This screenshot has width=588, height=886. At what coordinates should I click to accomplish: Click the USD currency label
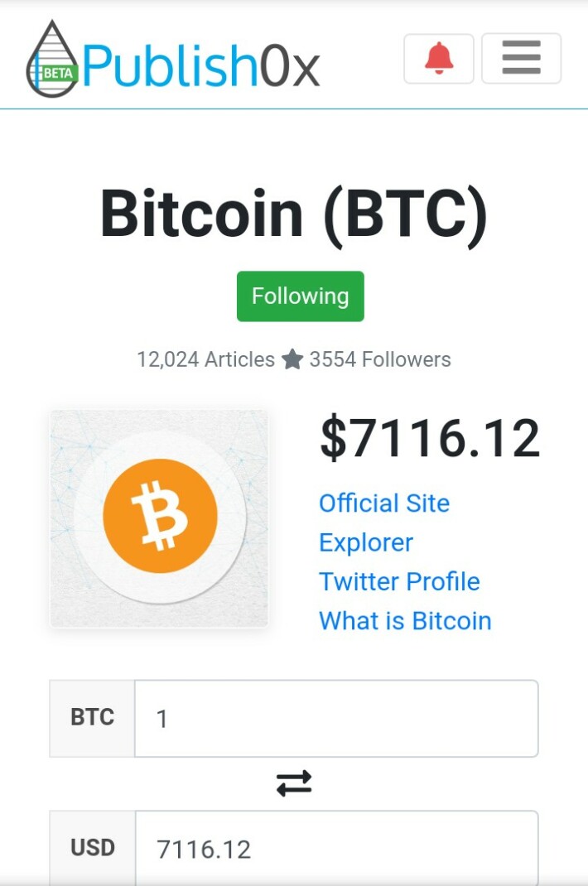click(x=93, y=848)
